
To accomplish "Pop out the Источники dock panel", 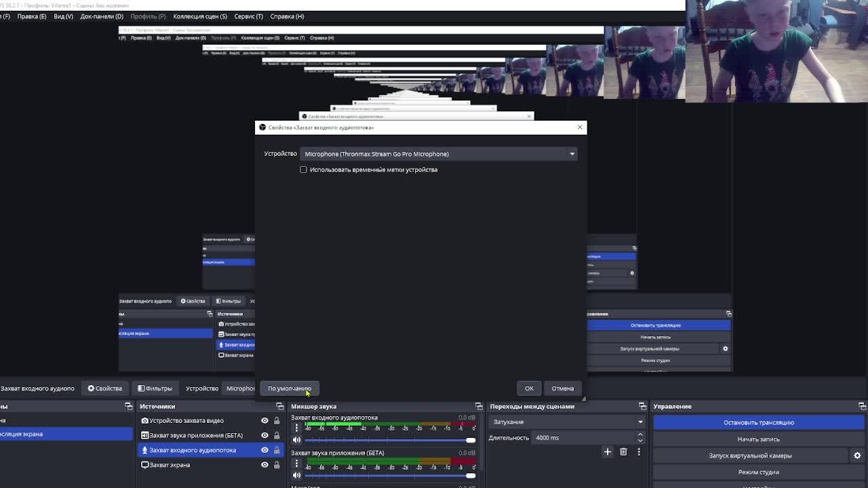I will coord(279,407).
